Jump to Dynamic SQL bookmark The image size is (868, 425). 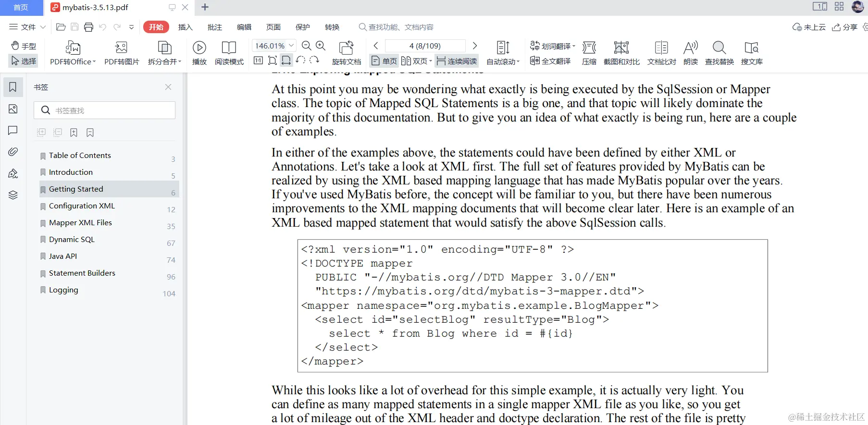point(109,240)
